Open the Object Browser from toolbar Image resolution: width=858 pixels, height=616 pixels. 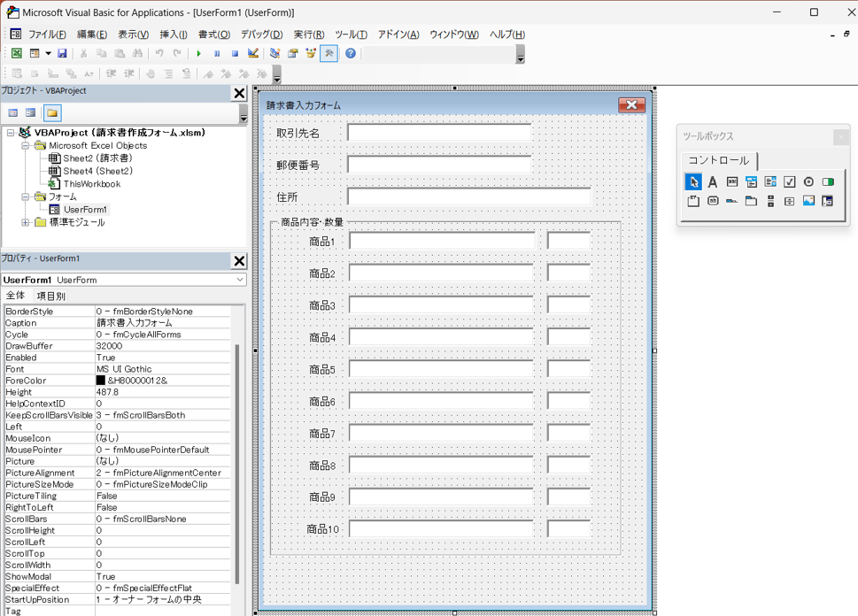[x=311, y=54]
